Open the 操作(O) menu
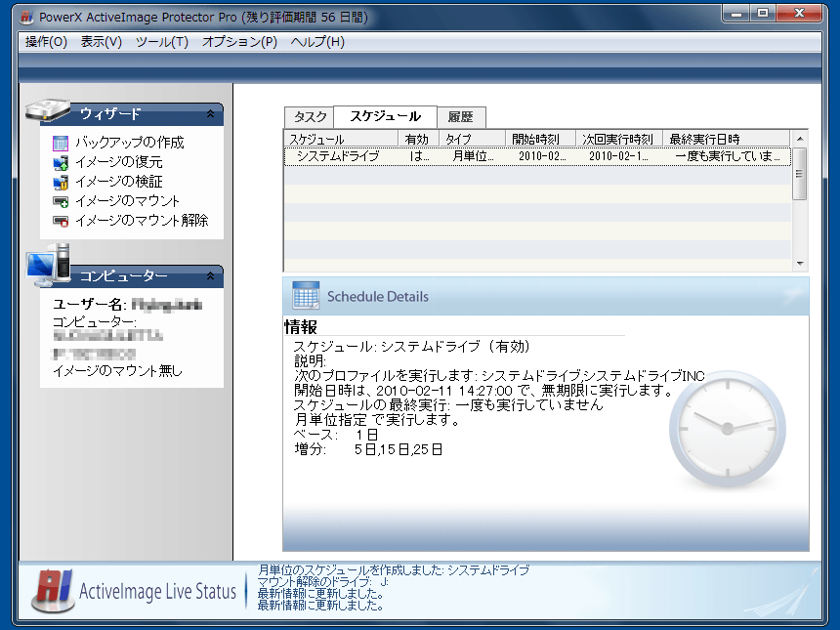This screenshot has height=630, width=840. point(46,42)
